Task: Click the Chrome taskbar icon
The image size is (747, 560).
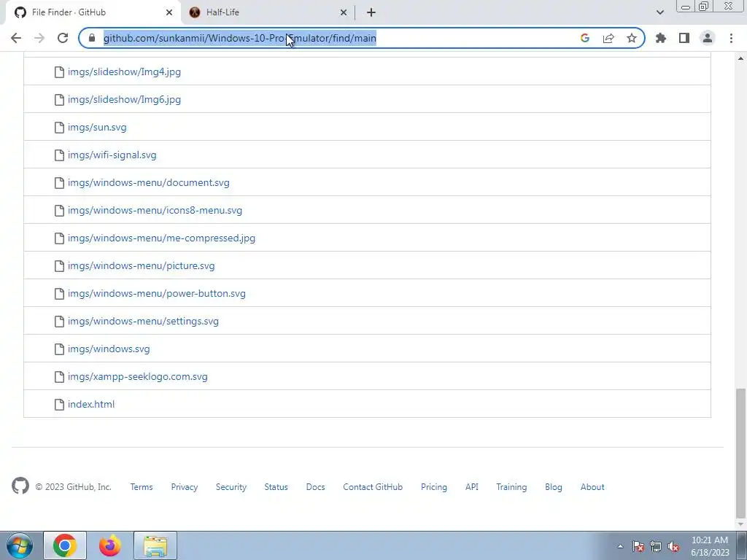Action: [65, 545]
